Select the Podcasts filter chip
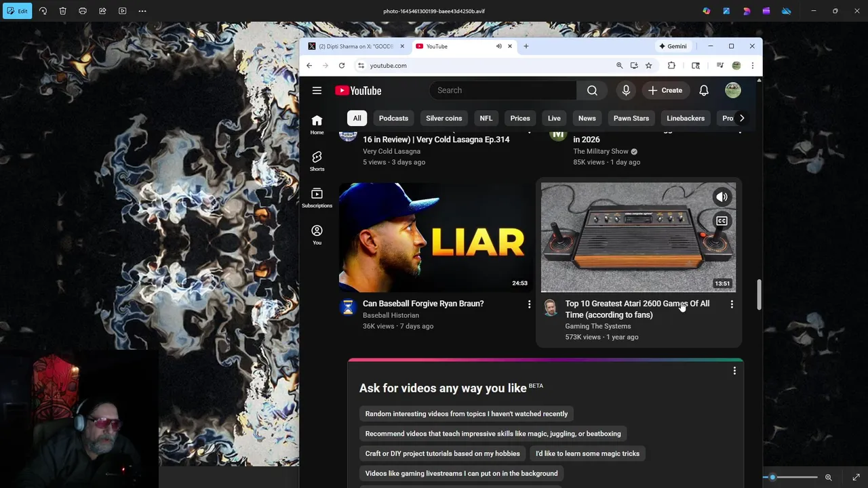The width and height of the screenshot is (868, 488). click(393, 118)
